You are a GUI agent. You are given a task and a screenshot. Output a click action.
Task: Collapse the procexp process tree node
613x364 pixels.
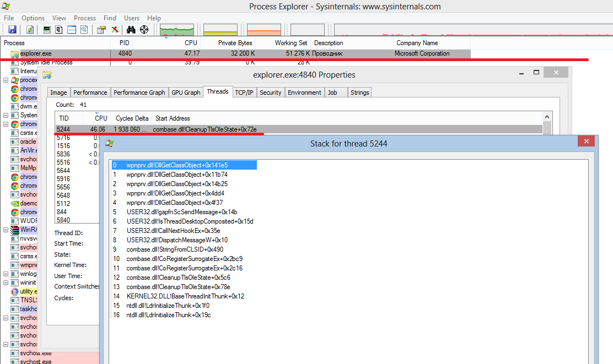(6, 80)
